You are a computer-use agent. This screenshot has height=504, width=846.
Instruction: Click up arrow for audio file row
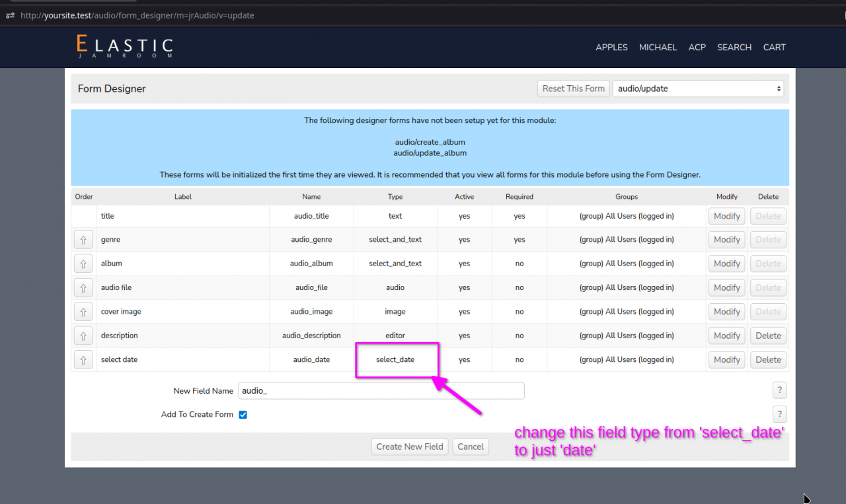click(83, 288)
